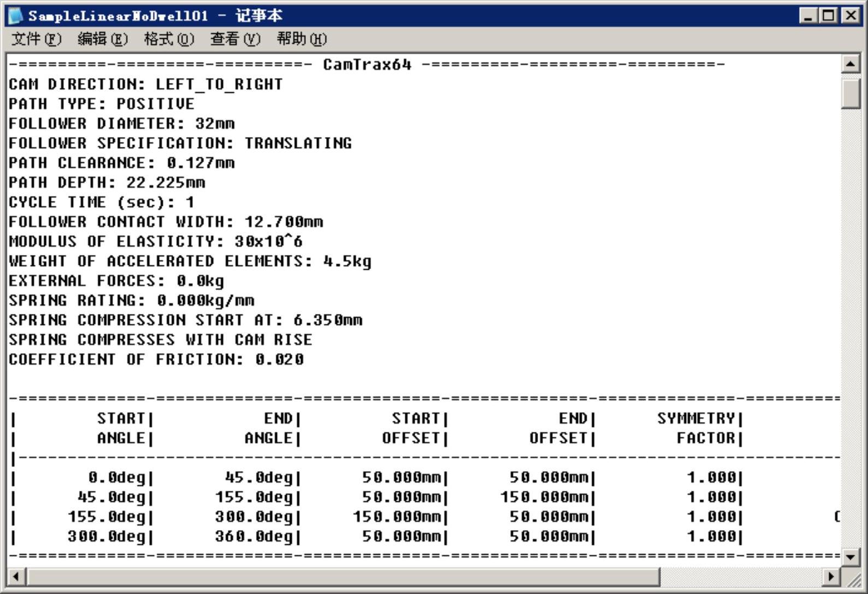Click the START ANGLE column header

tap(121, 428)
